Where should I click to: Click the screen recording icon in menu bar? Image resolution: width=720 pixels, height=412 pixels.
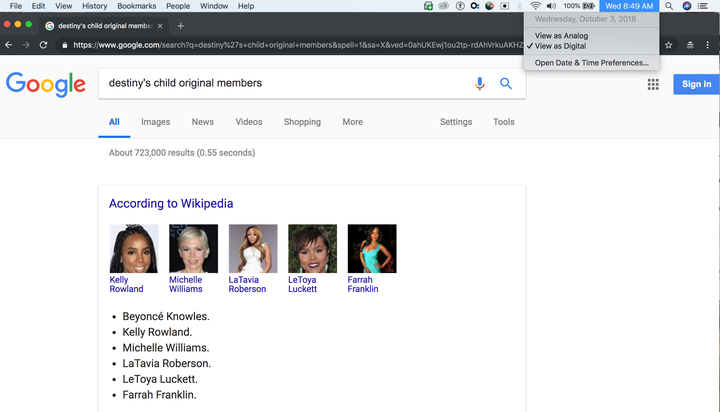(x=505, y=6)
